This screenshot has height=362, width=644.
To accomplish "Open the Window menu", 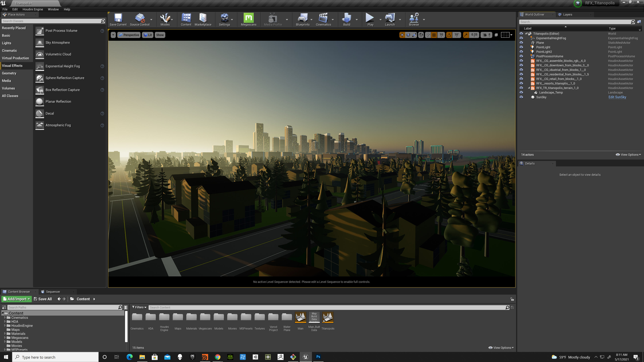I will pyautogui.click(x=53, y=9).
